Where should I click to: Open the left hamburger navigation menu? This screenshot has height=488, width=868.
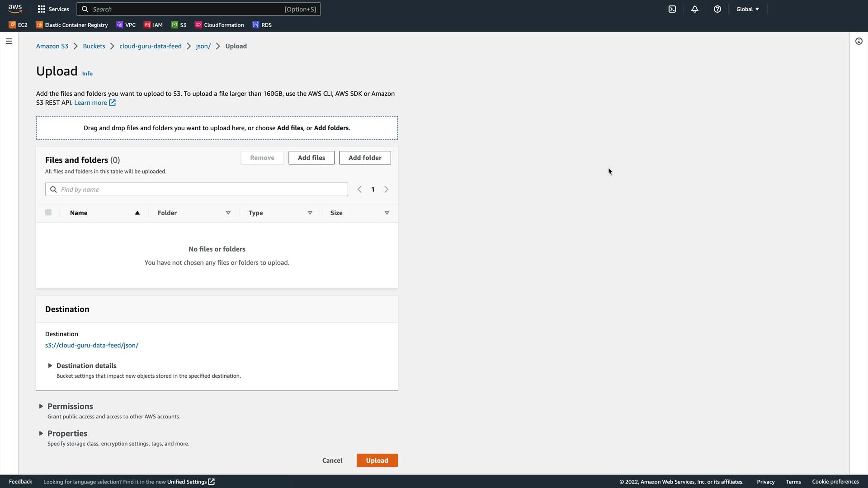[x=9, y=41]
